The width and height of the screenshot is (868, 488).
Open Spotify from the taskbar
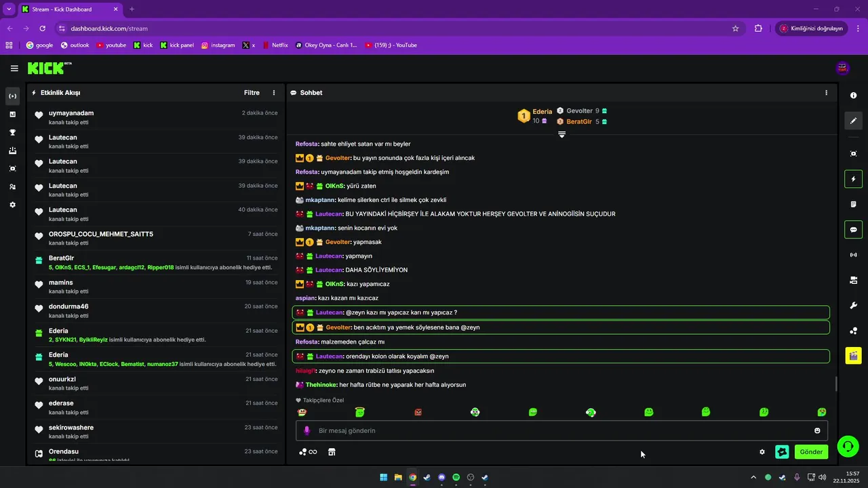click(456, 477)
